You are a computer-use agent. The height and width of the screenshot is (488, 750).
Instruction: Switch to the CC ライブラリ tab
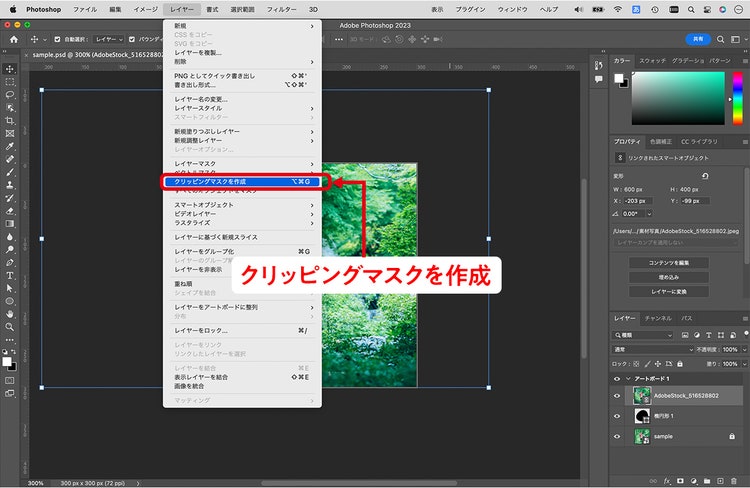click(699, 142)
